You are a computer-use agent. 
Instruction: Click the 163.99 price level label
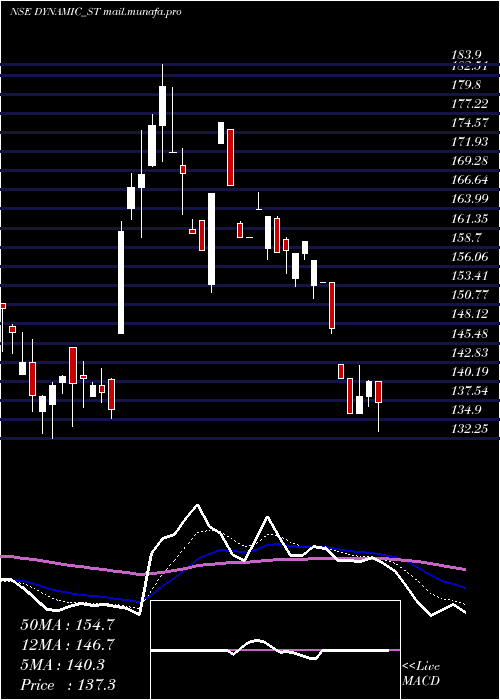tap(470, 199)
